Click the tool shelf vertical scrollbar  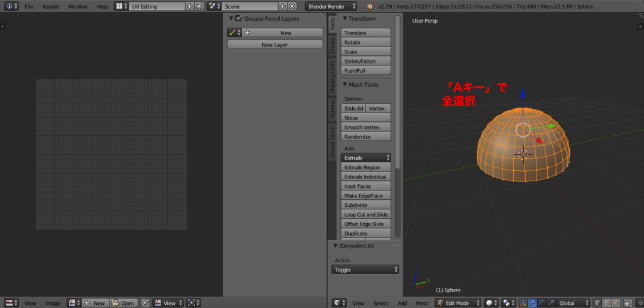click(397, 92)
